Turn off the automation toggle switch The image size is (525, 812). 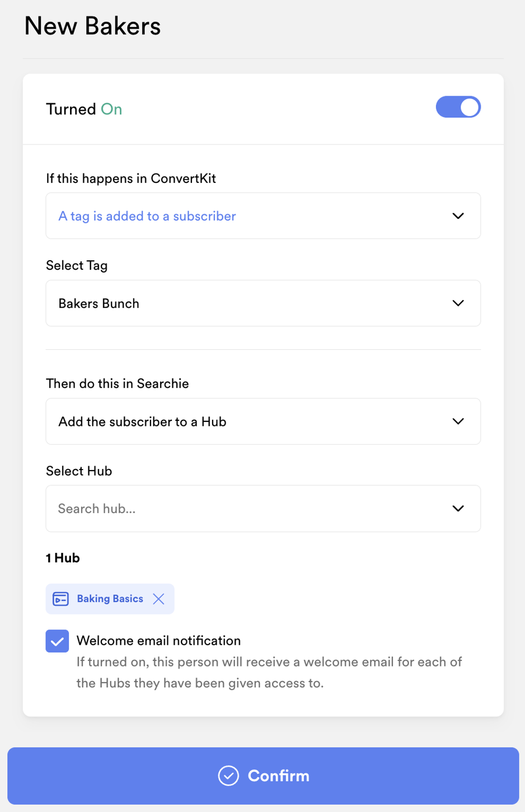pyautogui.click(x=458, y=107)
